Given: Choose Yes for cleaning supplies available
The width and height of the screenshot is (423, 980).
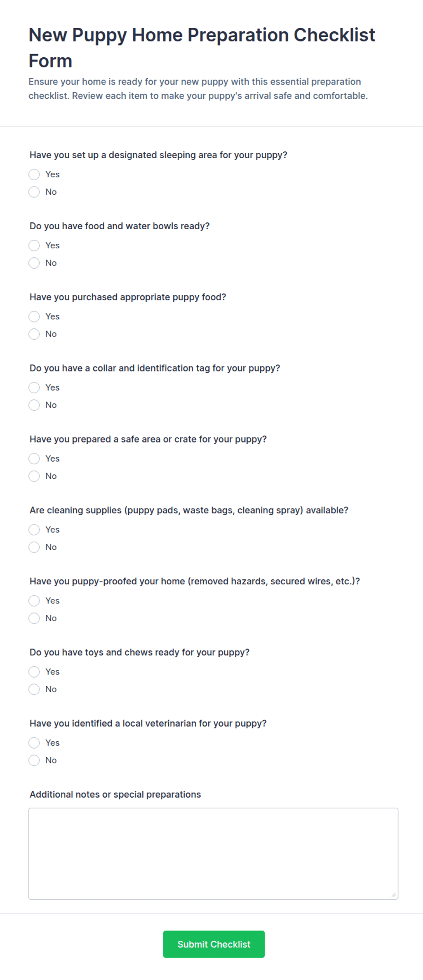Looking at the screenshot, I should pyautogui.click(x=34, y=530).
